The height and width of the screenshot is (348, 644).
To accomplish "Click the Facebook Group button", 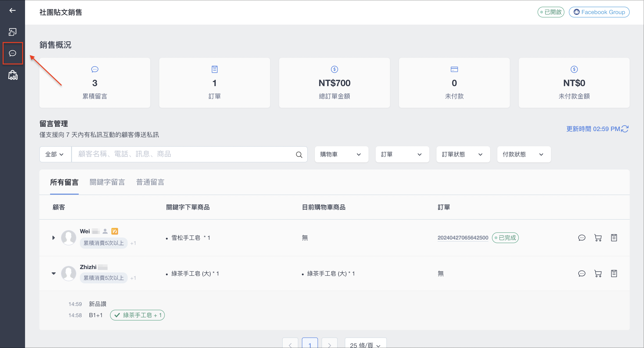I will [599, 12].
